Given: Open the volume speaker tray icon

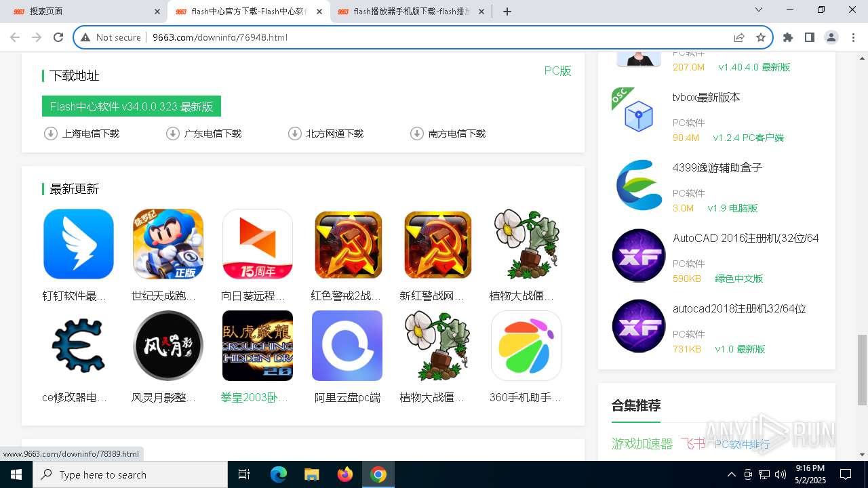Looking at the screenshot, I should (781, 474).
